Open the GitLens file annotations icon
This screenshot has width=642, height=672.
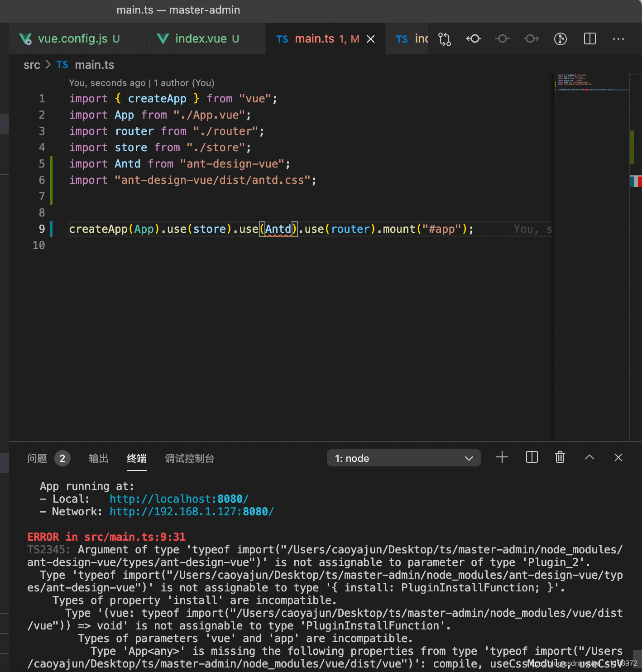tap(561, 39)
